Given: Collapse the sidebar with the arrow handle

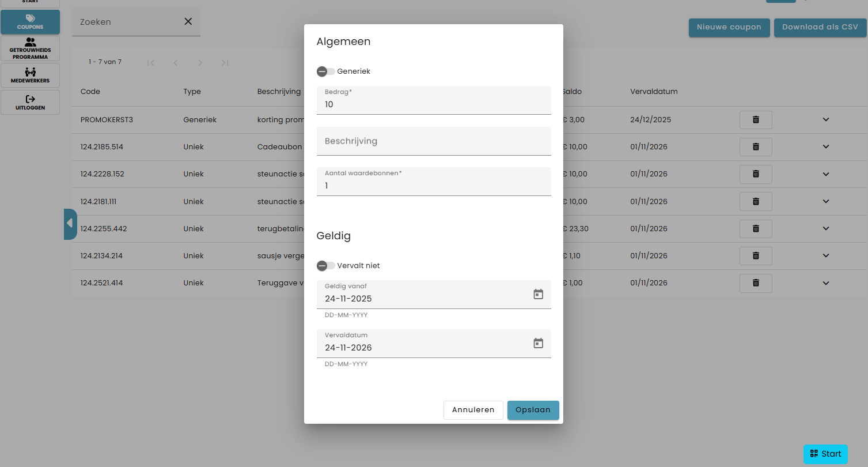Looking at the screenshot, I should tap(70, 224).
